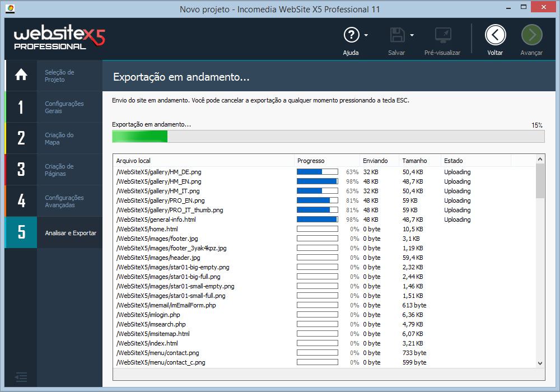Click the Pré-visualizar monitor icon
Screen dimensions: 560x392
pyautogui.click(x=443, y=35)
